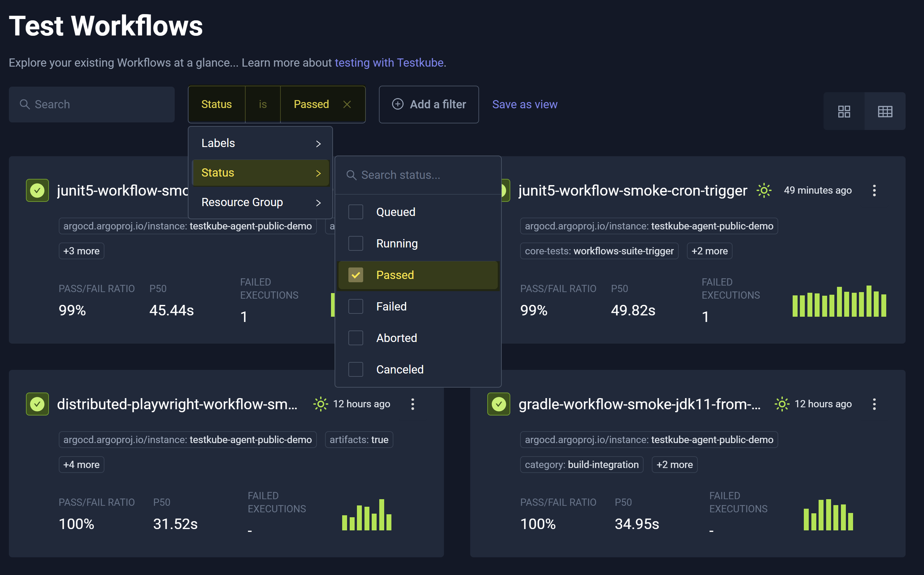This screenshot has height=575, width=924.
Task: Switch to grid card view layout
Action: (x=844, y=111)
